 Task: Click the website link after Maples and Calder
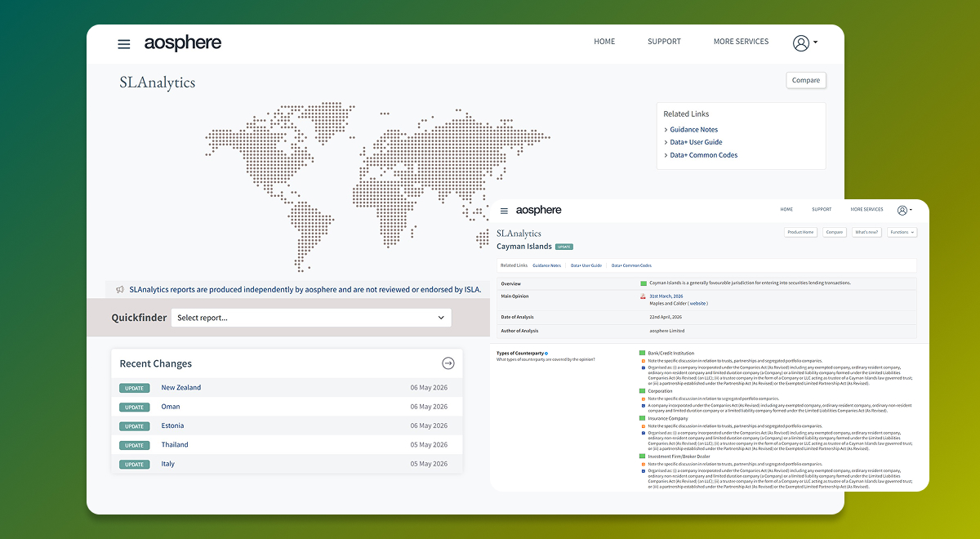click(x=698, y=303)
